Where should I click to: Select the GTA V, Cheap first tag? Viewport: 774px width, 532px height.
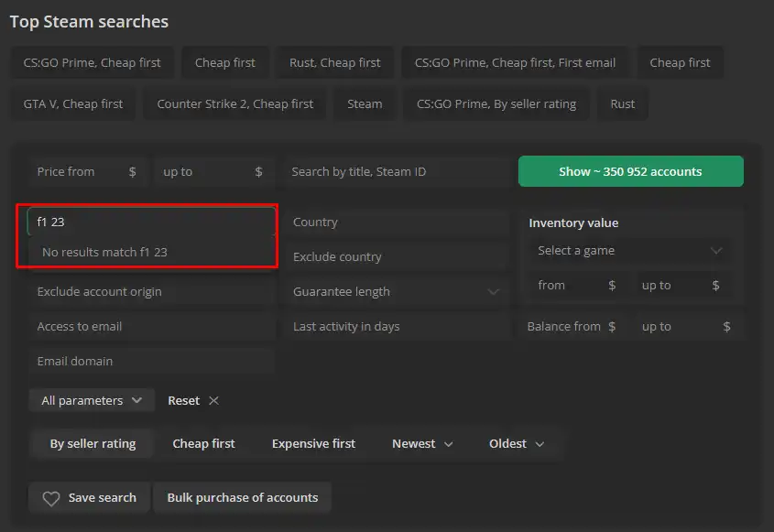(73, 104)
